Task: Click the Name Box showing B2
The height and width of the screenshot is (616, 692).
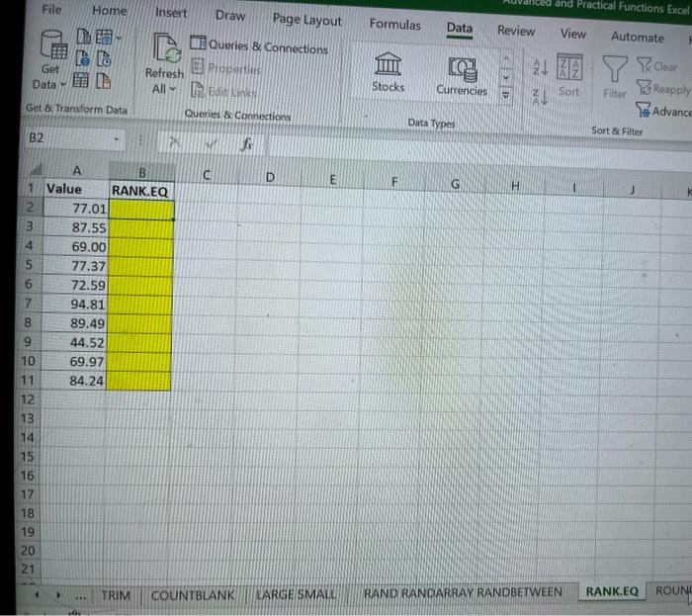Action: (x=68, y=138)
